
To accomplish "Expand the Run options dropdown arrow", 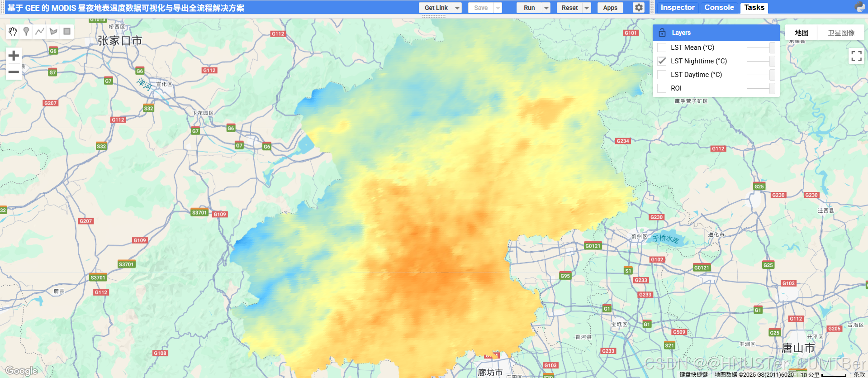I will pos(546,8).
